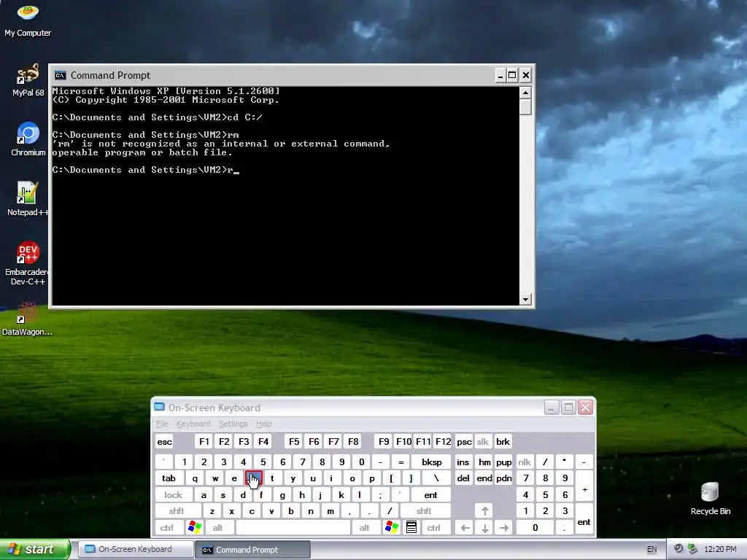Click the F5 function key
The width and height of the screenshot is (747, 560).
click(x=295, y=441)
